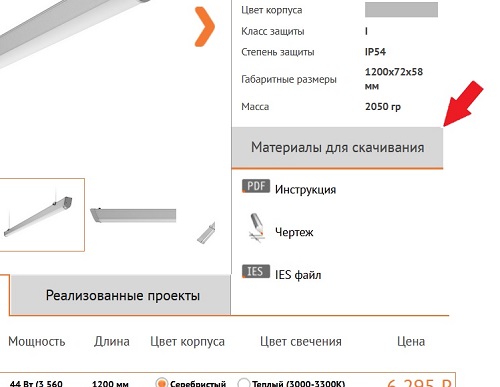Click the IP54 protection value
This screenshot has height=387, width=500.
point(375,52)
